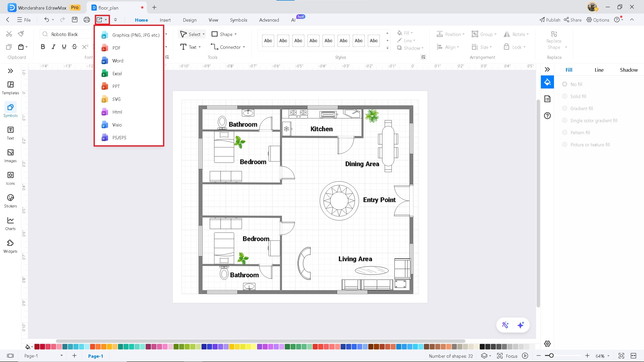
Task: Open the Charts sidebar panel
Action: (x=11, y=224)
